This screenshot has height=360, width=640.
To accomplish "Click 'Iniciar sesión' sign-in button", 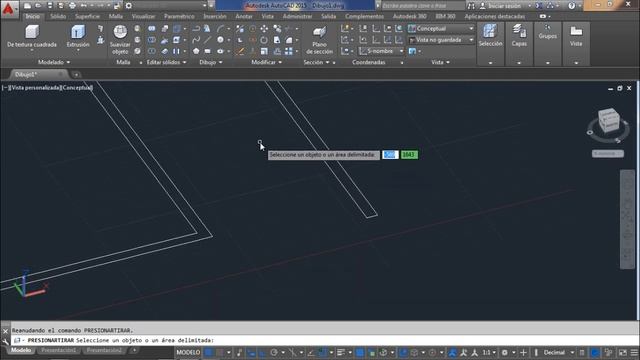I will pos(504,6).
